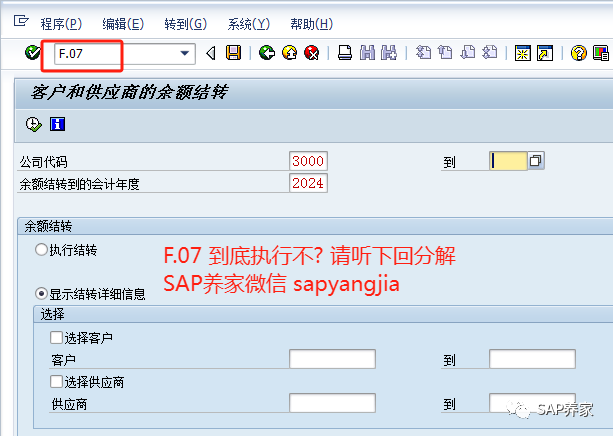This screenshot has width=613, height=436.
Task: Click the Previous Page icon
Action: click(x=445, y=53)
